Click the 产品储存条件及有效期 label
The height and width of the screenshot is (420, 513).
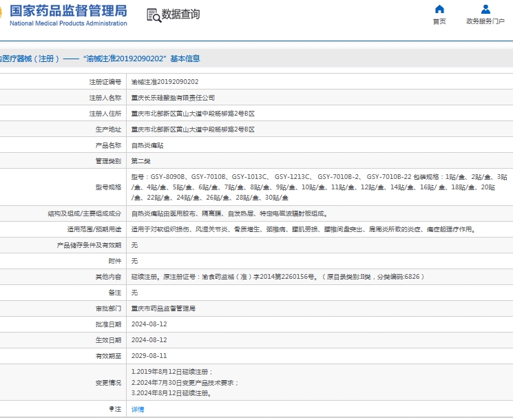tap(89, 245)
